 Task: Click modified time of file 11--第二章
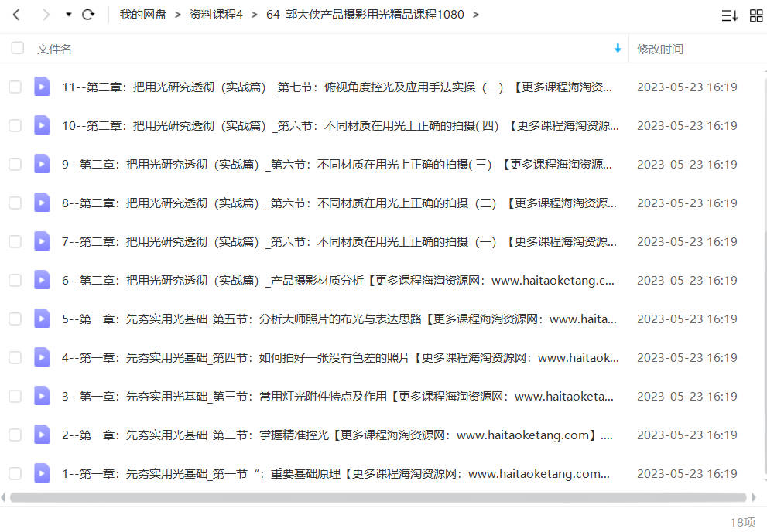click(x=687, y=87)
